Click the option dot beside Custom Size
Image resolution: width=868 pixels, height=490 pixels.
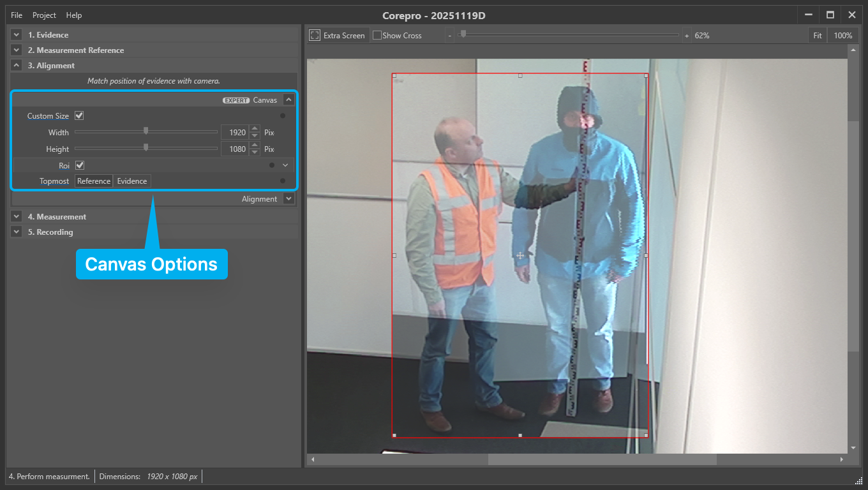282,115
